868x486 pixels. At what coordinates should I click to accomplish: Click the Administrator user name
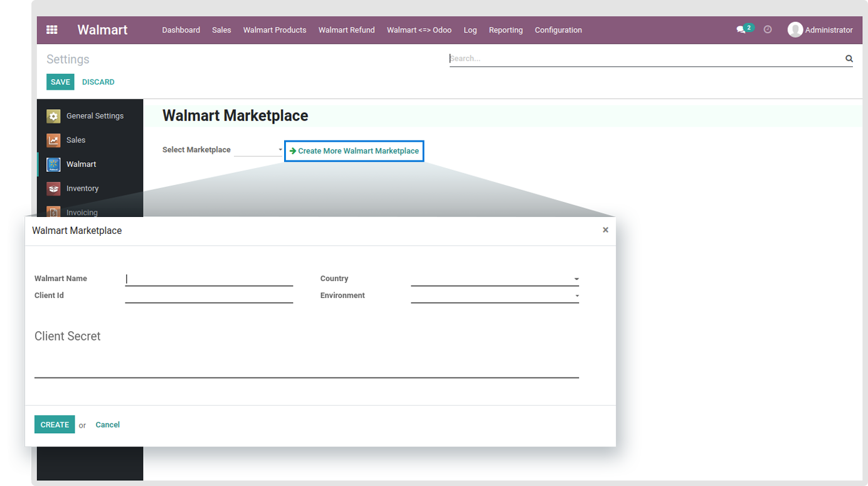click(x=828, y=30)
